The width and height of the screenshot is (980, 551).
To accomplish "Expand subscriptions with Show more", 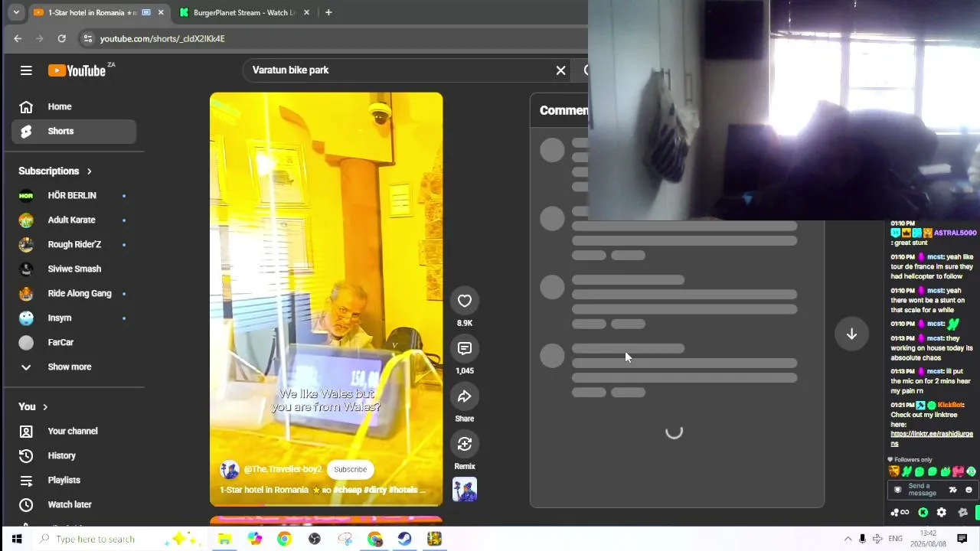I will (x=73, y=367).
